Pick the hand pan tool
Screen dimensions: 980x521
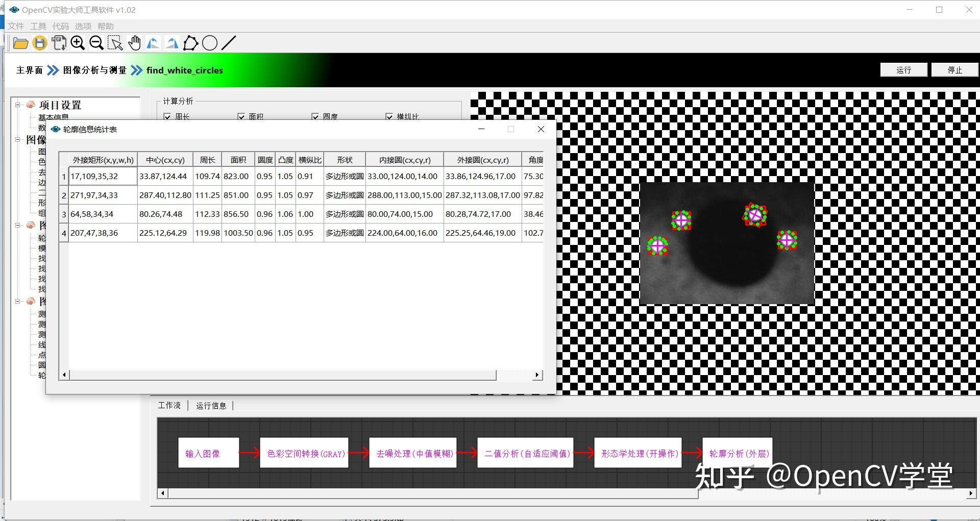coord(134,43)
